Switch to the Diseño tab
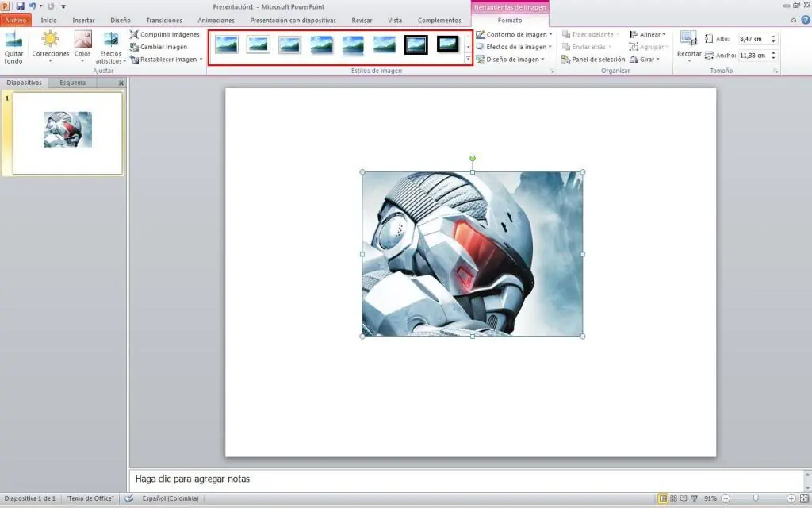The width and height of the screenshot is (812, 508). click(x=121, y=20)
